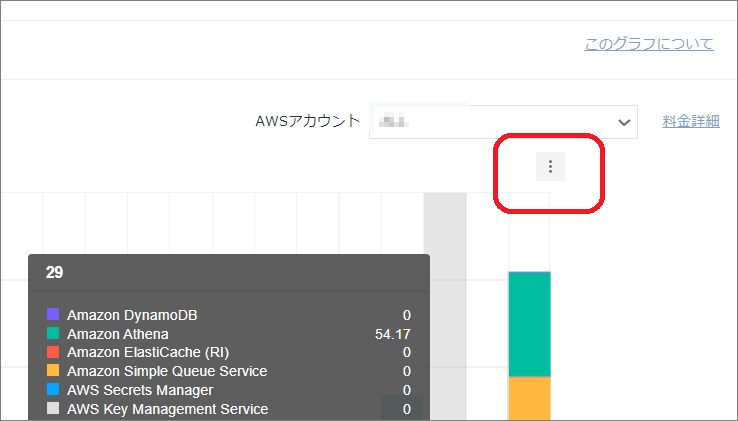The height and width of the screenshot is (421, 738).
Task: Click the purple Amazon DynamoDB legend swatch
Action: [x=53, y=315]
